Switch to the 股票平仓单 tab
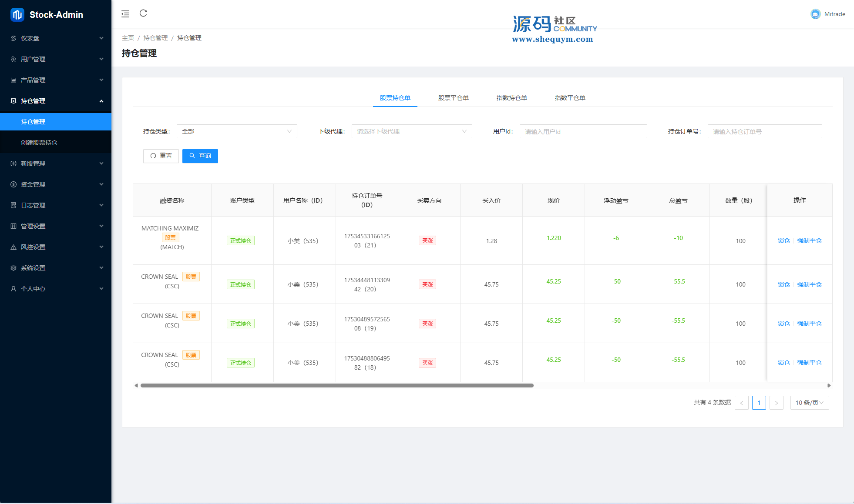The width and height of the screenshot is (854, 504). pyautogui.click(x=453, y=98)
